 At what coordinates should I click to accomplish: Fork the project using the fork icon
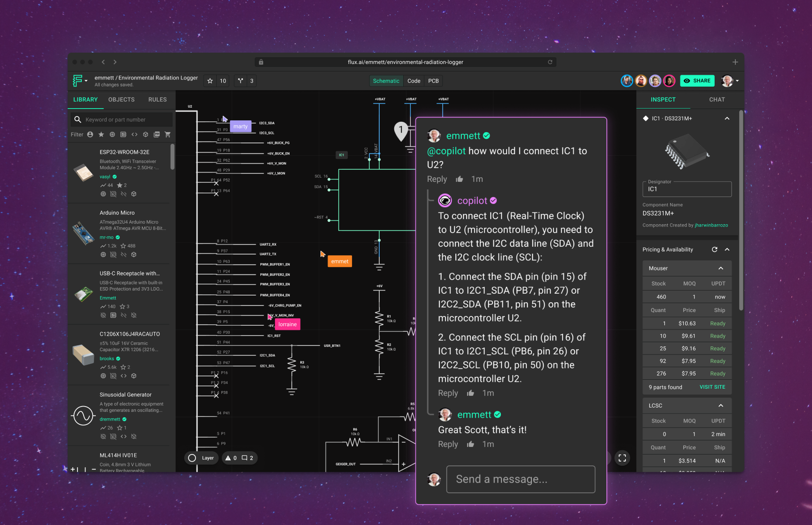(241, 80)
